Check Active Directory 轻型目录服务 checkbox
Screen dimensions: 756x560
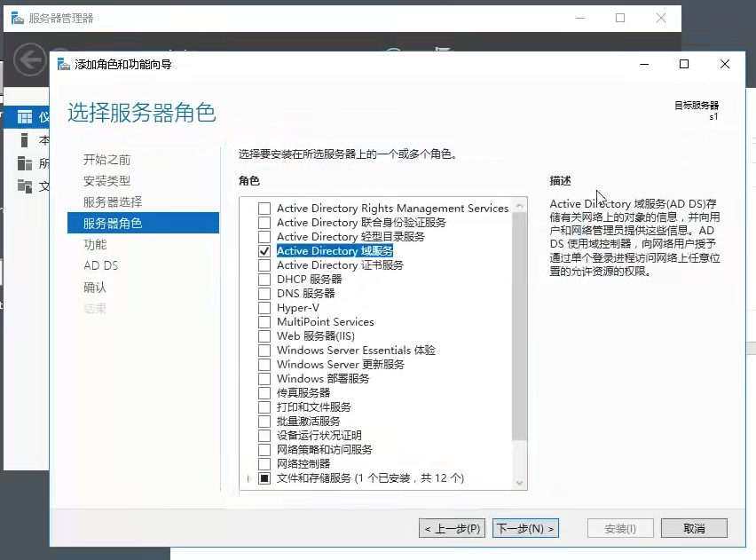264,237
